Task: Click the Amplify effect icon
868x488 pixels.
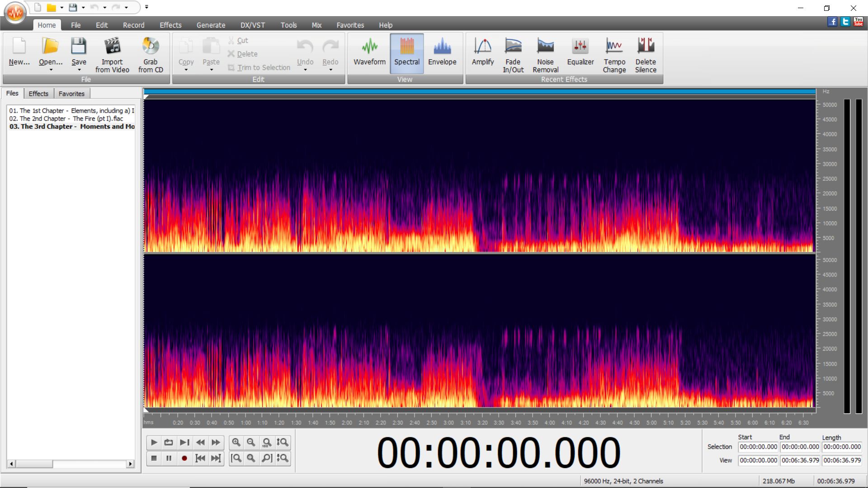Action: click(x=482, y=46)
